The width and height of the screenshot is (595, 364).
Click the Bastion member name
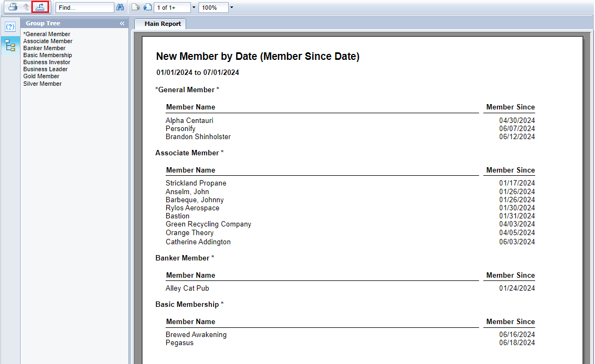point(177,216)
